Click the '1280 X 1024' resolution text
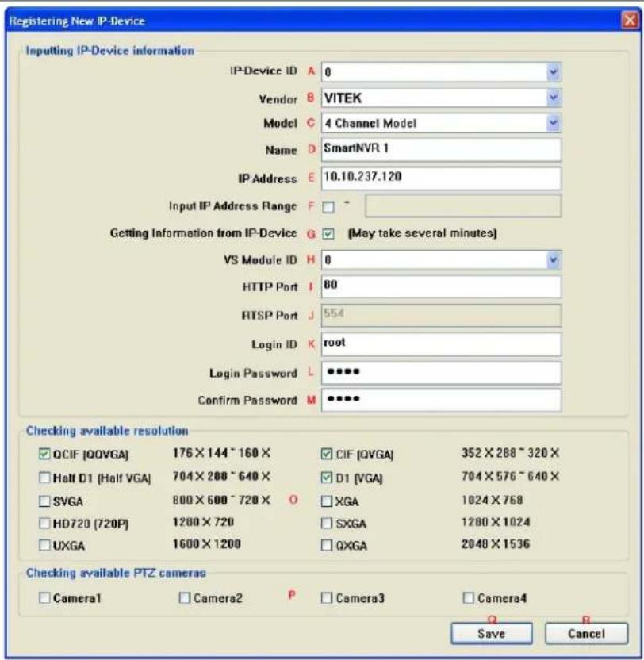The width and height of the screenshot is (644, 660). pos(496,522)
